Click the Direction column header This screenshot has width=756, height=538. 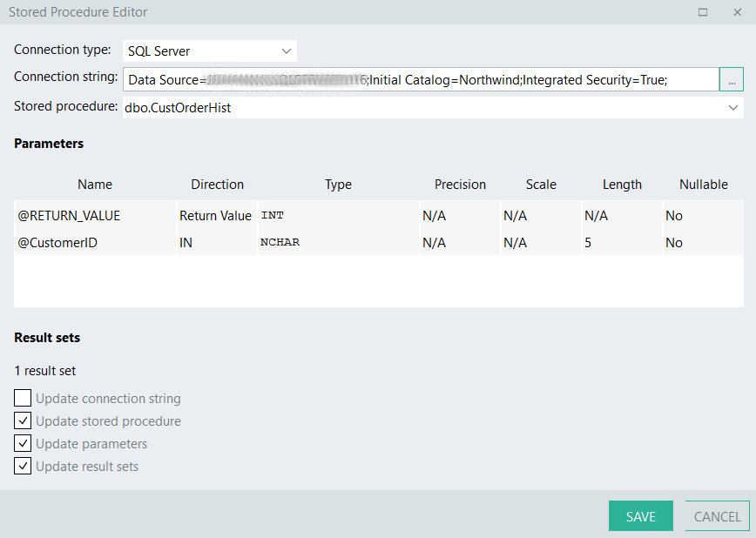point(217,184)
